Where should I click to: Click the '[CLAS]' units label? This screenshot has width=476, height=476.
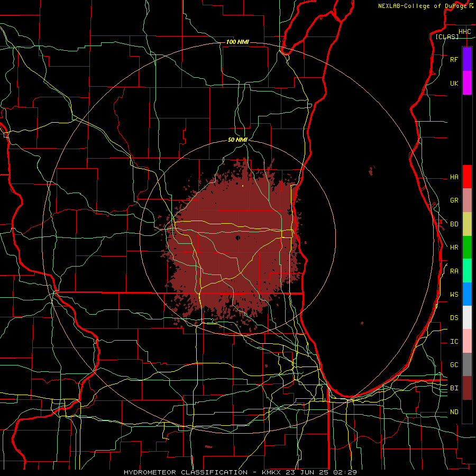pyautogui.click(x=447, y=37)
